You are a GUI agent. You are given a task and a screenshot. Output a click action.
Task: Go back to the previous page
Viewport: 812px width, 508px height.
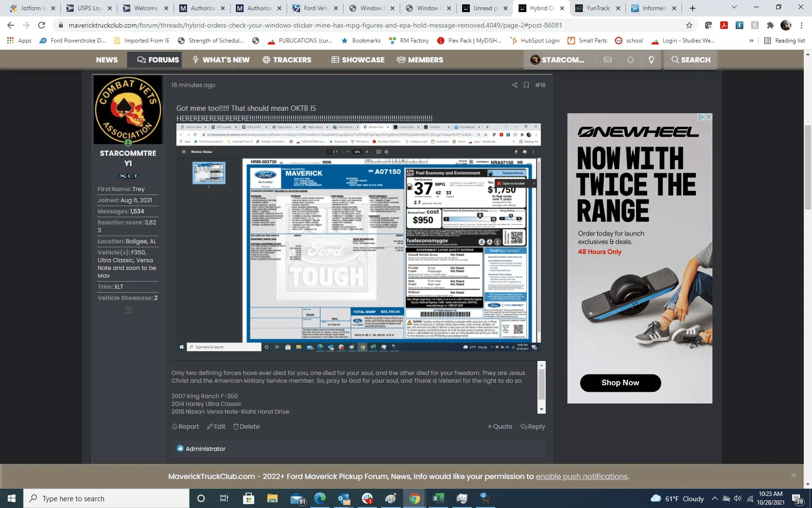(x=11, y=25)
